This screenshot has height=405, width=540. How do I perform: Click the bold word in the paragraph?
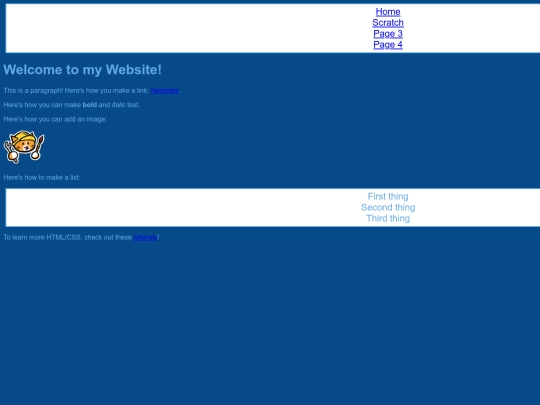pyautogui.click(x=90, y=105)
